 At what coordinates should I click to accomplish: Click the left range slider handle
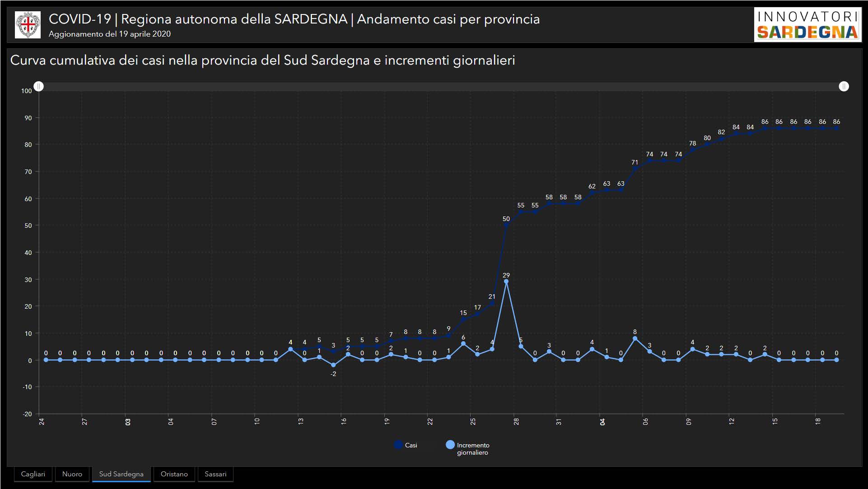[x=39, y=86]
